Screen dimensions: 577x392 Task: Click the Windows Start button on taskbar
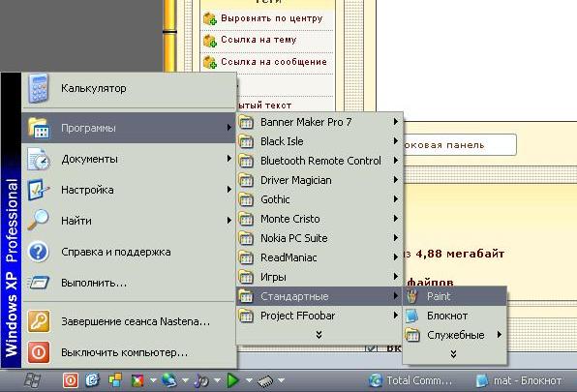(x=32, y=380)
